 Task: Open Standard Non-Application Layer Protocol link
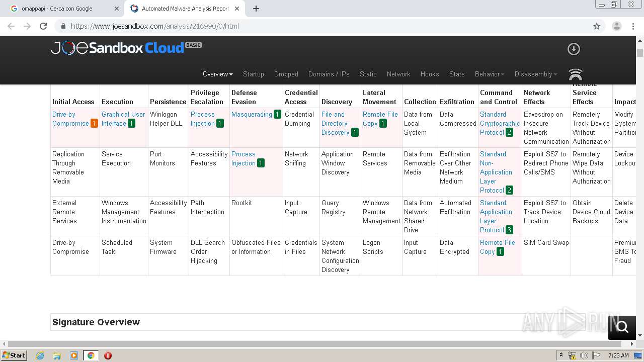(x=496, y=172)
